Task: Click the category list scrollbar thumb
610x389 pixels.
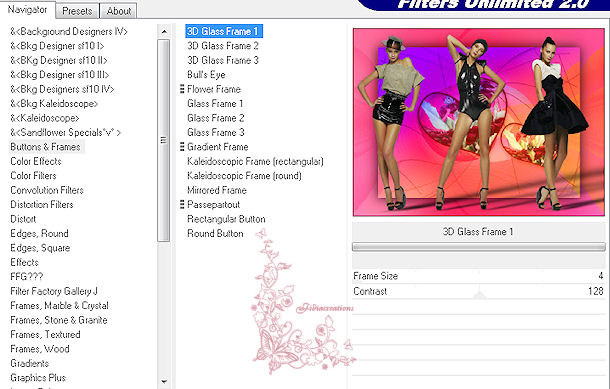Action: coord(164,140)
